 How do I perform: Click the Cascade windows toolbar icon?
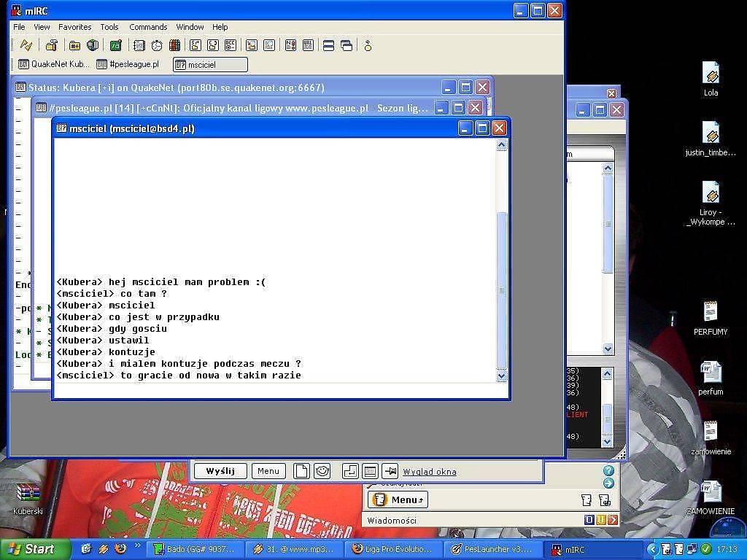[347, 45]
